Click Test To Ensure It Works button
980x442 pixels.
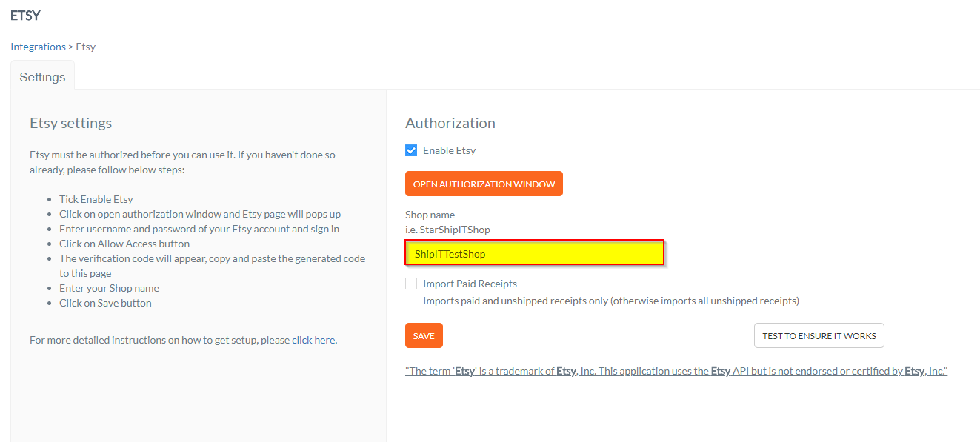point(819,335)
